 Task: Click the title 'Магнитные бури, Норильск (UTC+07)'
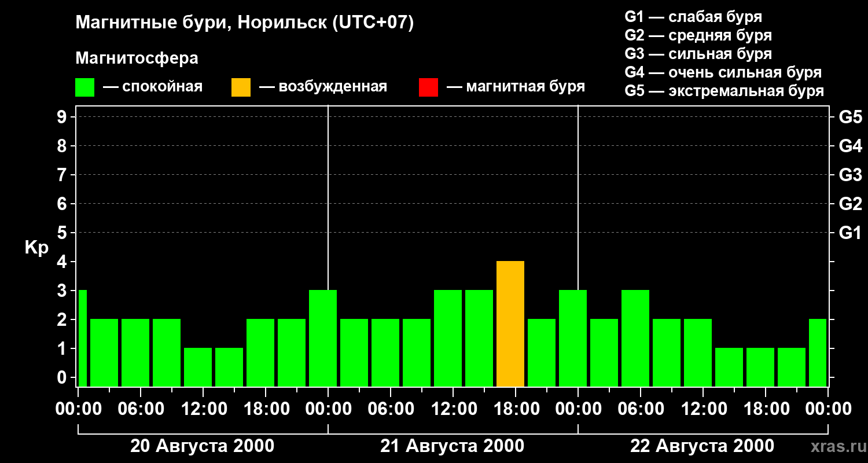(245, 23)
